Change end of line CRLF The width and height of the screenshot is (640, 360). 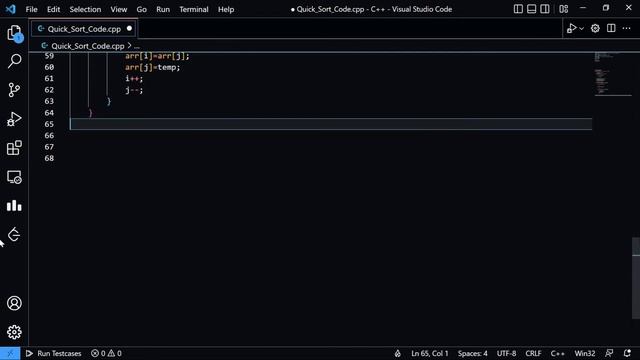click(533, 353)
